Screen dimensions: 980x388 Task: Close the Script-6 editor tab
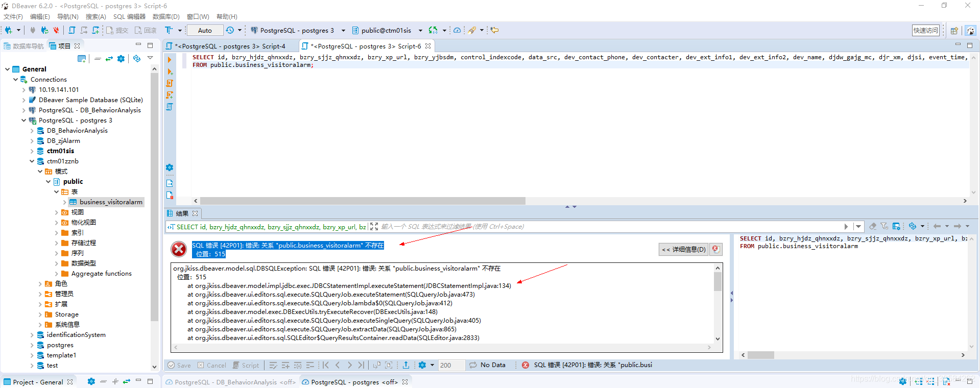428,46
